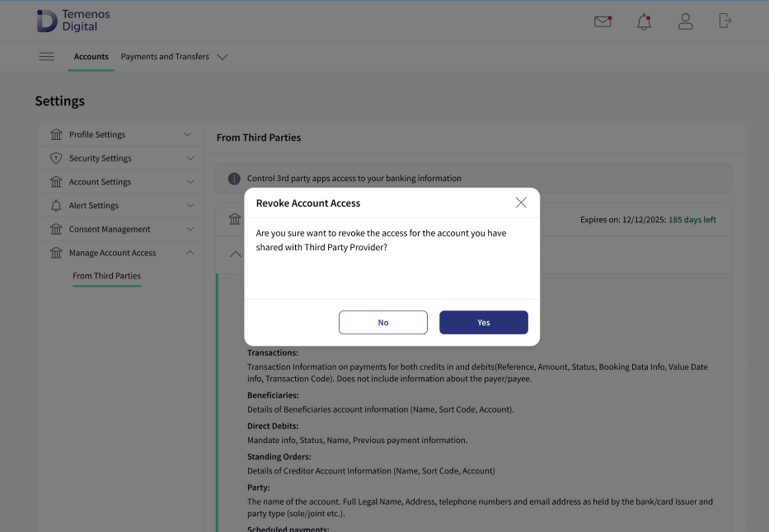Click the 185 days left text
Image resolution: width=769 pixels, height=532 pixels.
point(692,219)
